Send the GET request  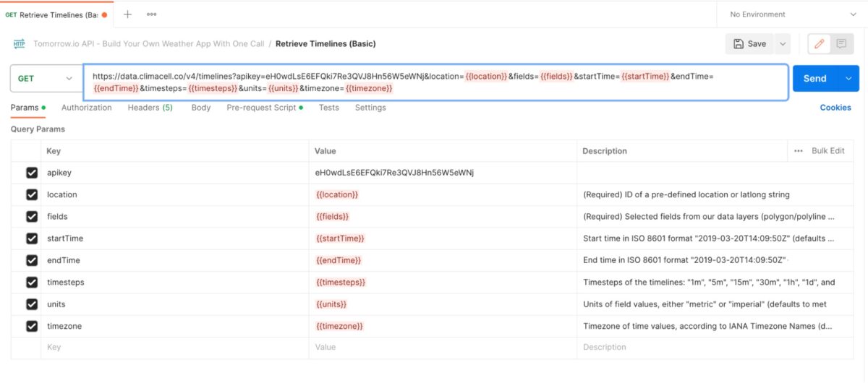[815, 78]
